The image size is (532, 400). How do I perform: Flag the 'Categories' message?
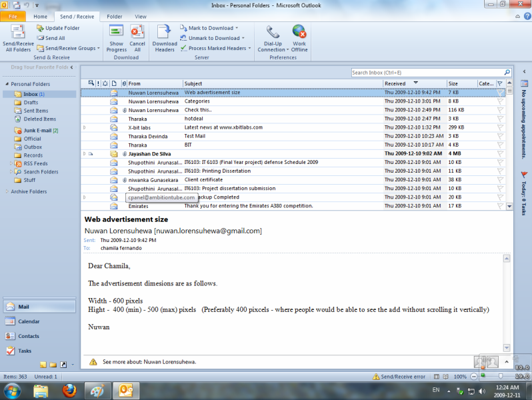(500, 101)
